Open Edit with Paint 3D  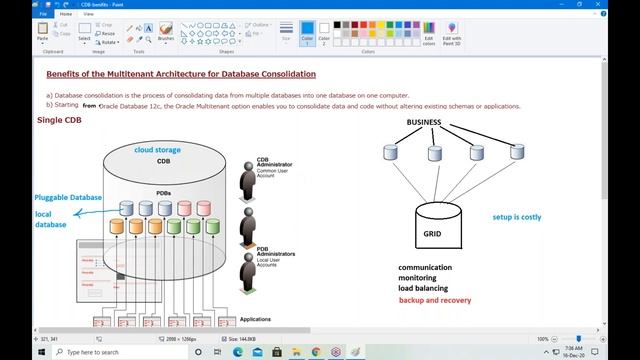[452, 33]
